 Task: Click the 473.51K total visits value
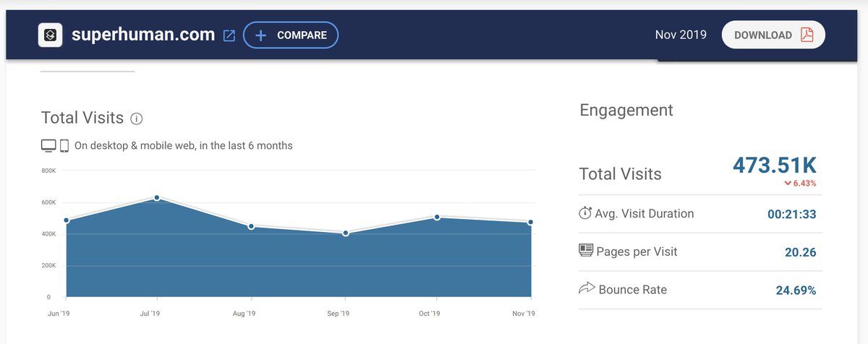(x=775, y=165)
